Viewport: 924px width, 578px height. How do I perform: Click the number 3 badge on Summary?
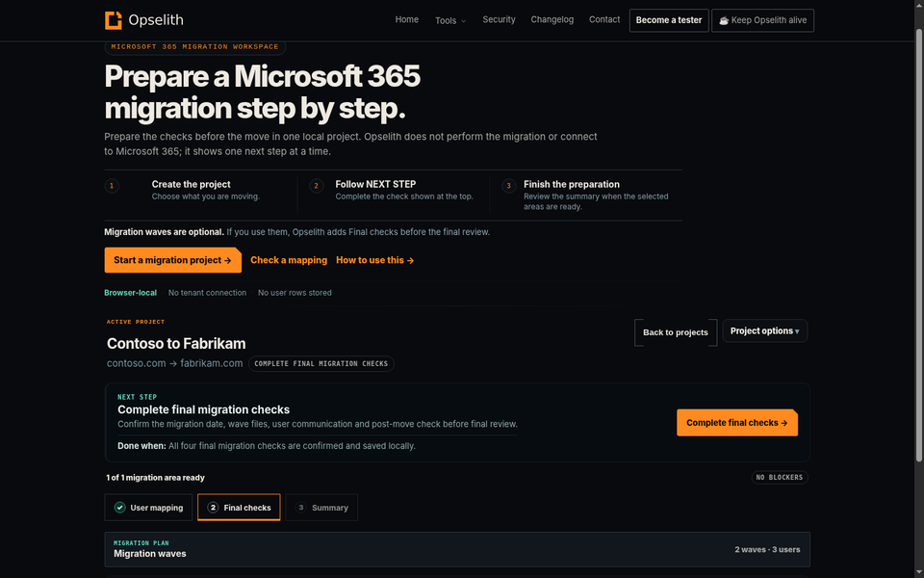coord(301,508)
